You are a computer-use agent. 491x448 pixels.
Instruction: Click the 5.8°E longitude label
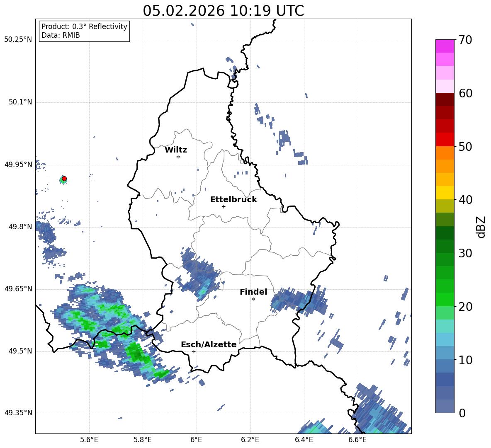pos(143,440)
